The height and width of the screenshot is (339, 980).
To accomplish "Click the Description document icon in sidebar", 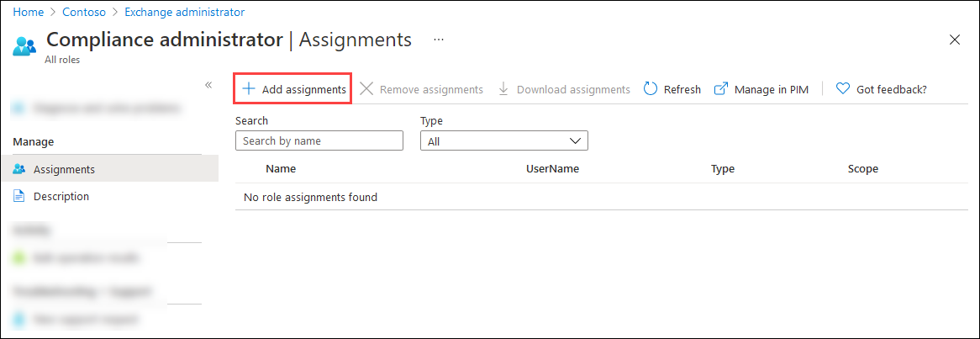I will [x=20, y=196].
